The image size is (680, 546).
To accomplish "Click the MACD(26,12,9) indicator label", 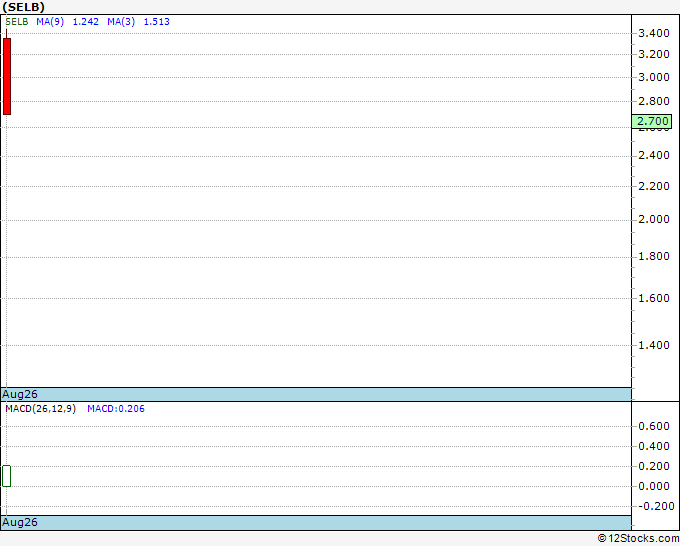I will [x=41, y=409].
